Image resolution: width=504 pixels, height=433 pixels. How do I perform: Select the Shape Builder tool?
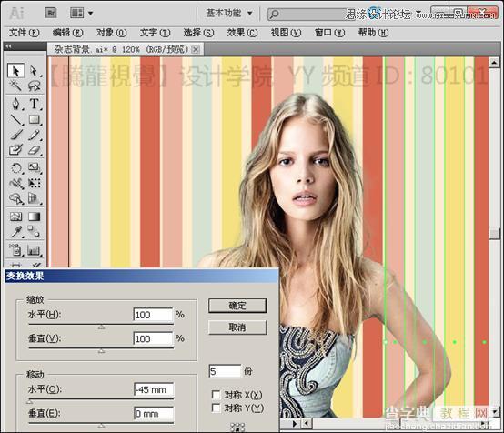(x=15, y=198)
